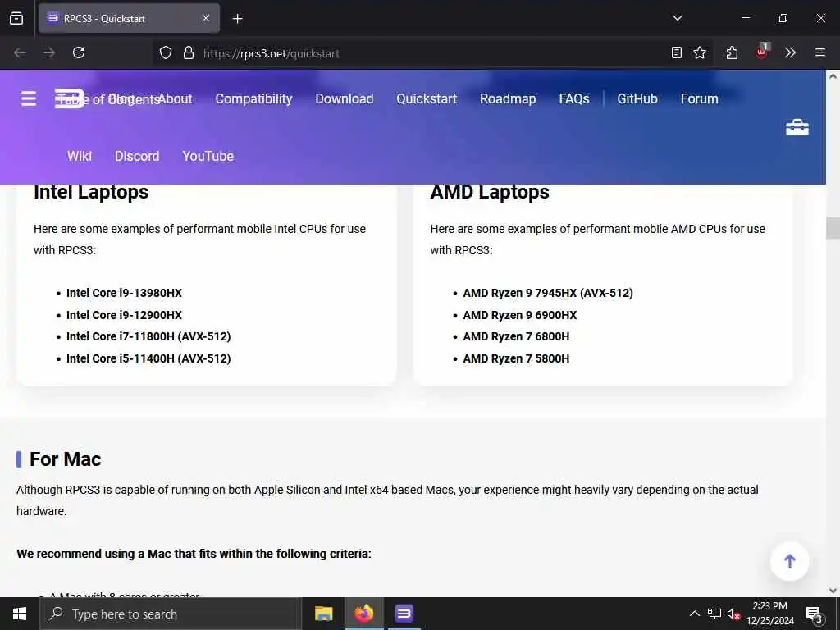
Task: Click scrollbar down arrow
Action: (x=833, y=591)
